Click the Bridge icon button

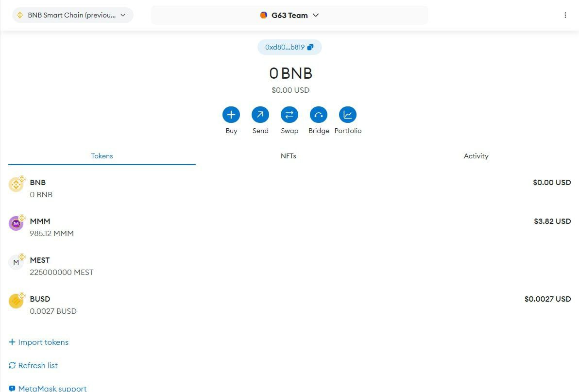coord(319,115)
